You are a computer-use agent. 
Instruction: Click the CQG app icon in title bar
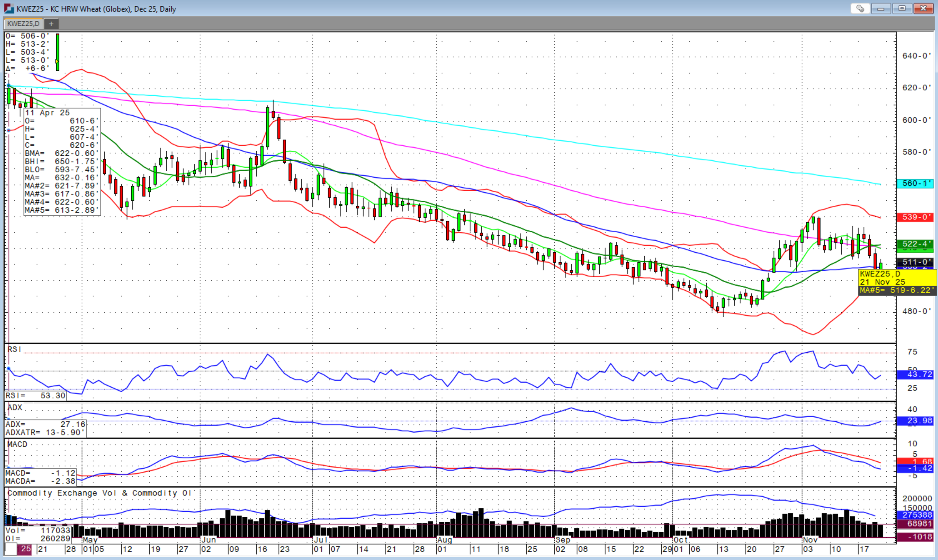click(8, 9)
